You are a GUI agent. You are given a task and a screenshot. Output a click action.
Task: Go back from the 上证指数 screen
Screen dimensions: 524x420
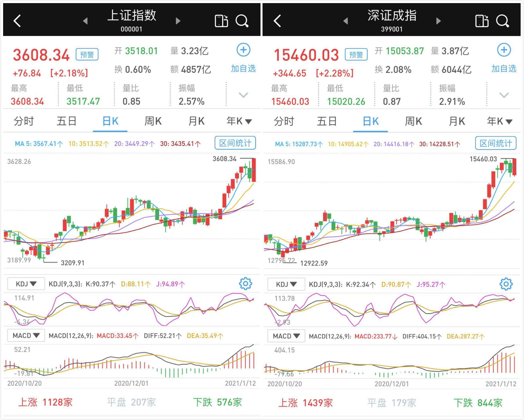click(17, 21)
